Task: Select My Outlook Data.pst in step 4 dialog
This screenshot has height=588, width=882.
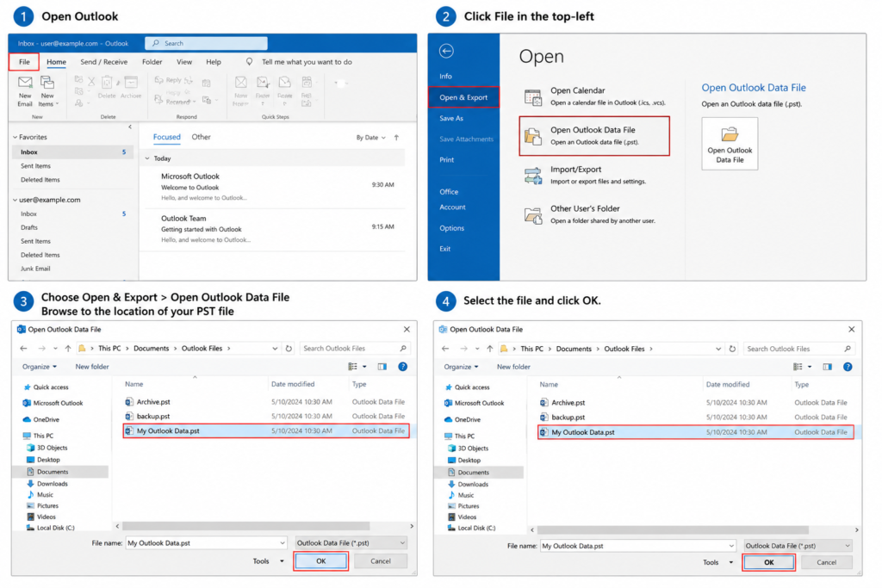Action: tap(696, 432)
